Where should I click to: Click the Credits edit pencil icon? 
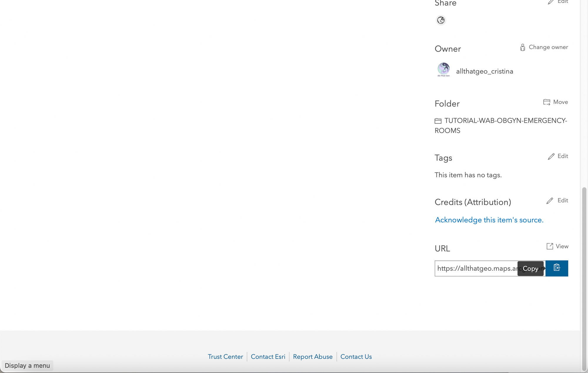[x=549, y=200]
